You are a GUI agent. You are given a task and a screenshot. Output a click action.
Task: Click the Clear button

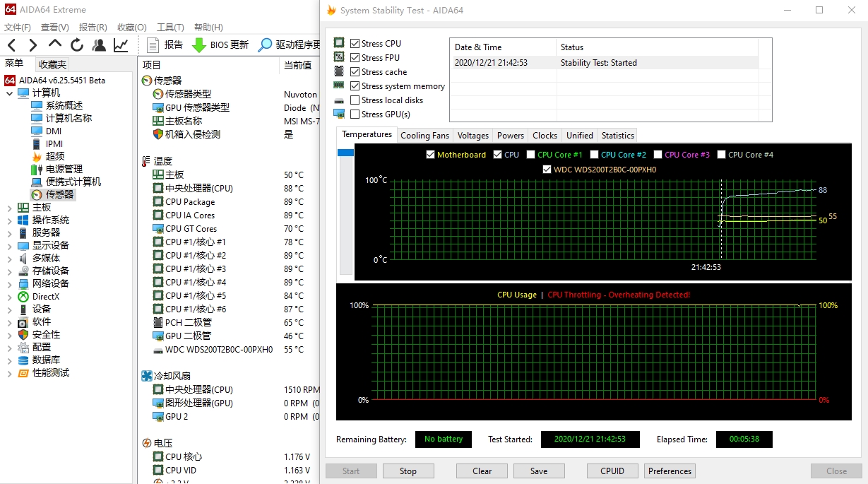(482, 471)
